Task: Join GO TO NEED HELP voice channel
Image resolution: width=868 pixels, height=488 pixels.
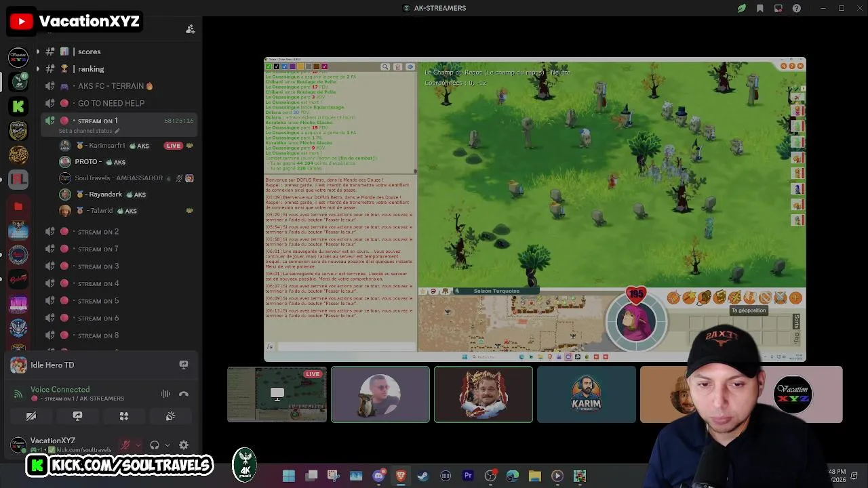Action: [111, 103]
